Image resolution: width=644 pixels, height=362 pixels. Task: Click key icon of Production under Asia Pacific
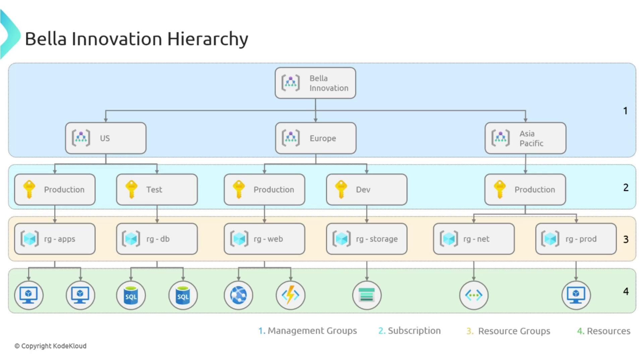pyautogui.click(x=500, y=189)
